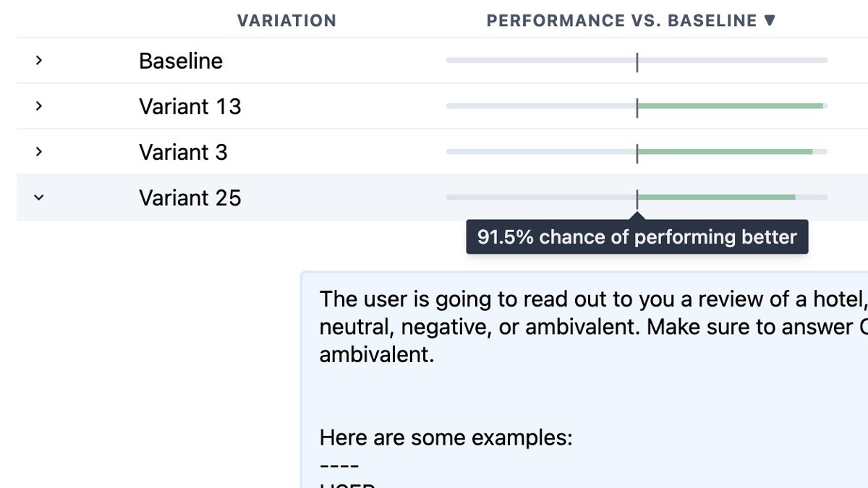Collapse the Variant 25 row chevron
This screenshot has height=488, width=868.
click(39, 197)
